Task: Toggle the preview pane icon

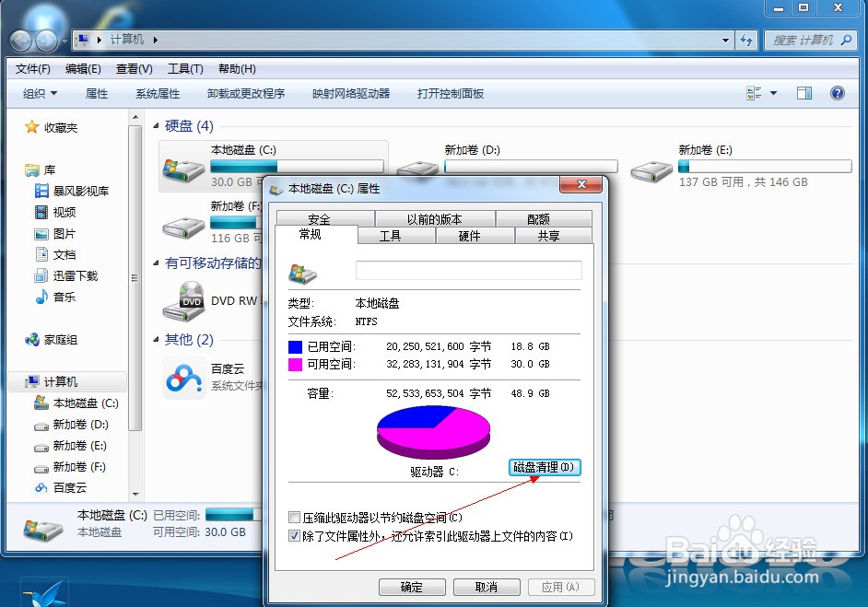Action: [x=804, y=93]
